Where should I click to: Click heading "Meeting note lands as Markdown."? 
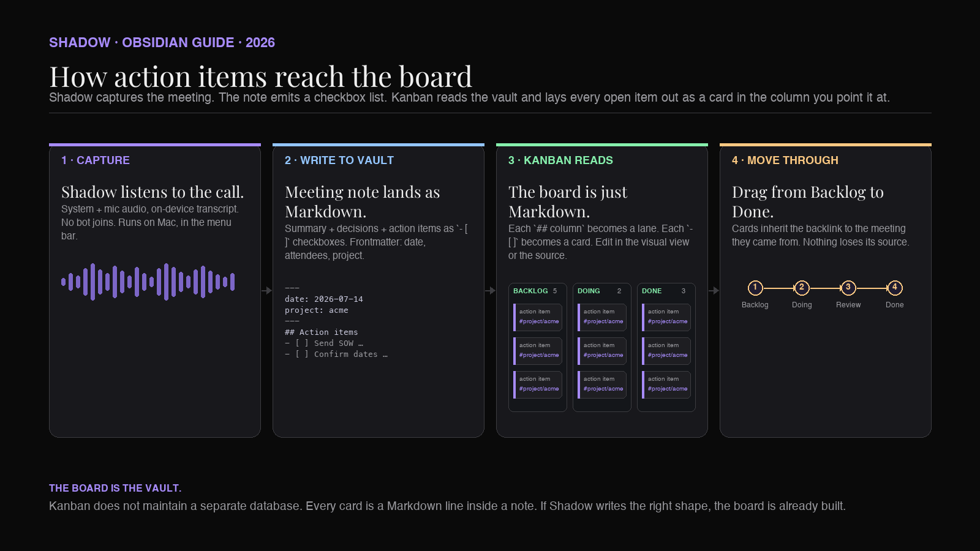[363, 202]
